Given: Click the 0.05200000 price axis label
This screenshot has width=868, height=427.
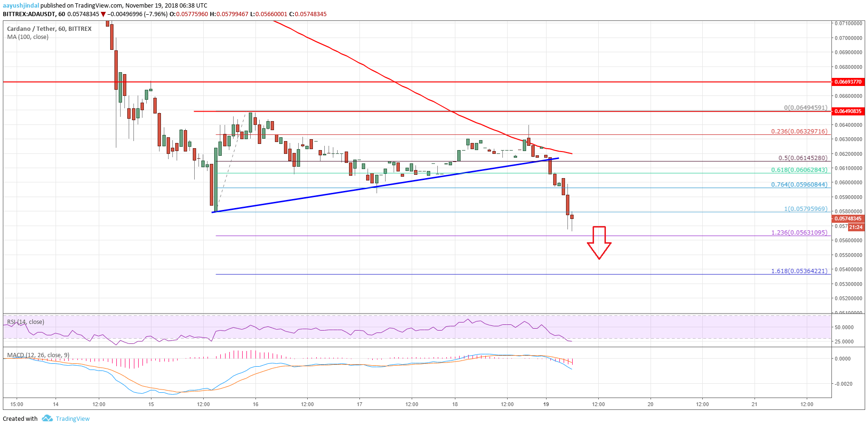Looking at the screenshot, I should coord(849,298).
